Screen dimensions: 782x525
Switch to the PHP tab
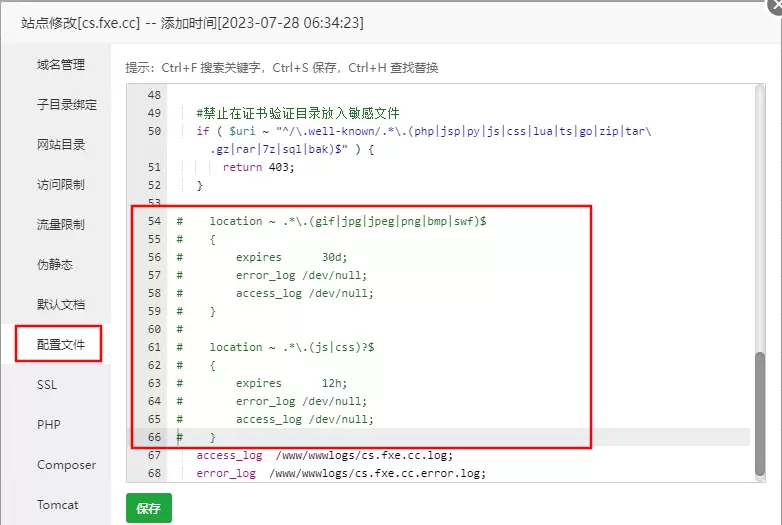[49, 424]
